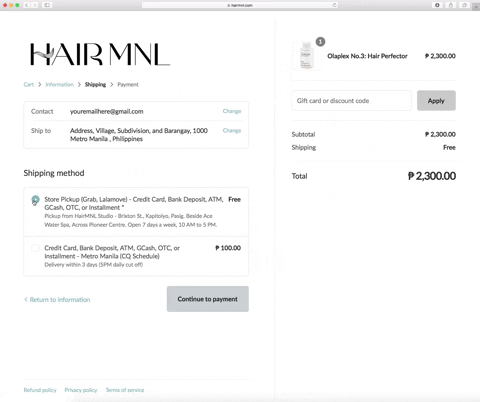
Task: Open the Refund policy link
Action: 40,390
